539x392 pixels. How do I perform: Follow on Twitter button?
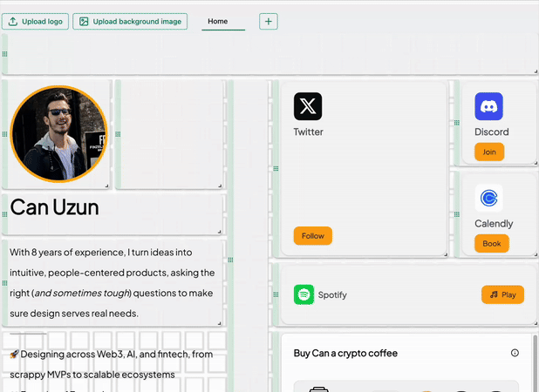pos(313,236)
